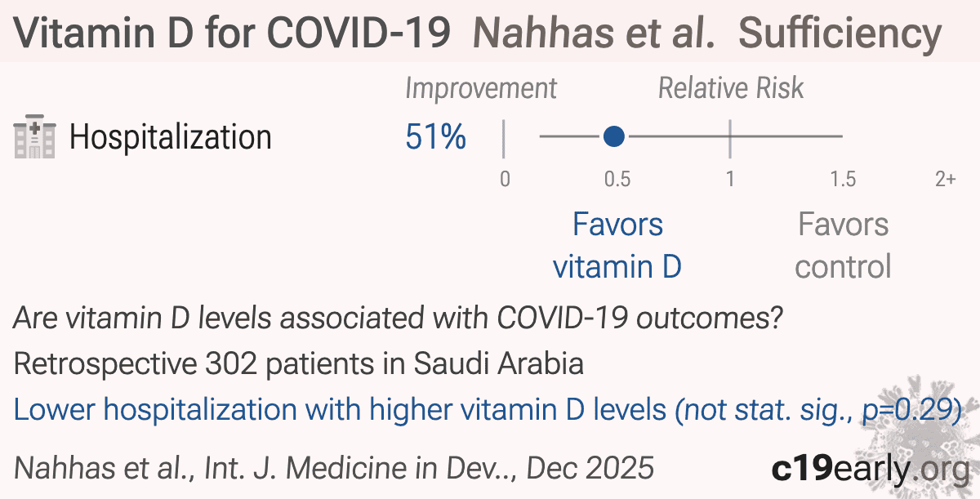Click the blue data point dot
Screen dimensions: 980x499
pos(614,136)
